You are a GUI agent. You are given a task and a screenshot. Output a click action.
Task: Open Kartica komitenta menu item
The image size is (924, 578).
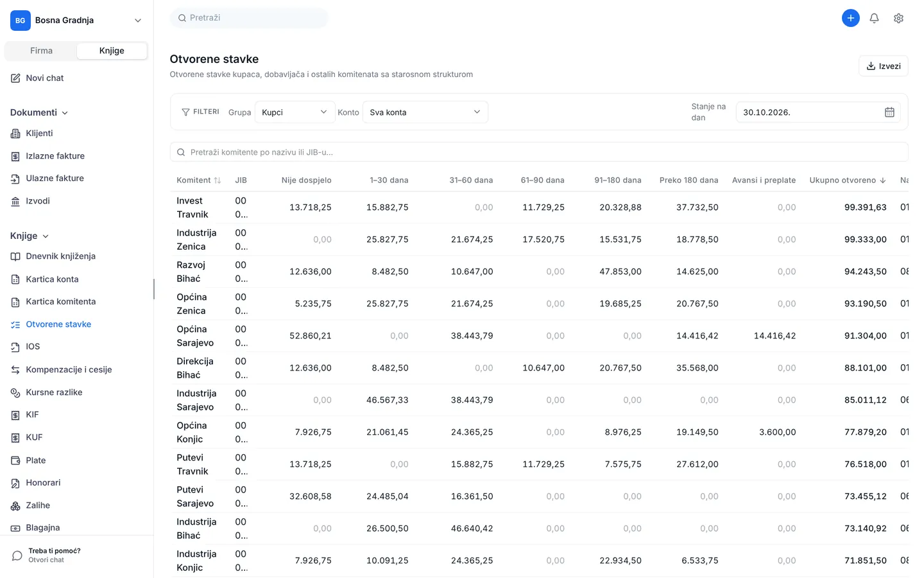pos(61,302)
